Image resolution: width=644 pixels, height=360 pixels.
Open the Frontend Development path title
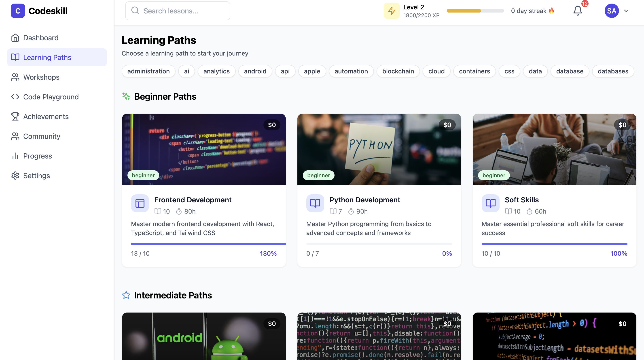pyautogui.click(x=193, y=200)
